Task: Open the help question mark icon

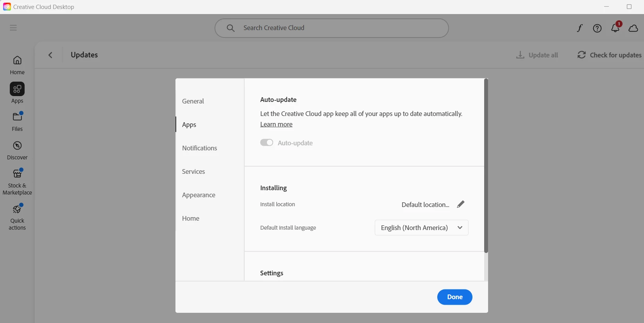Action: [597, 28]
